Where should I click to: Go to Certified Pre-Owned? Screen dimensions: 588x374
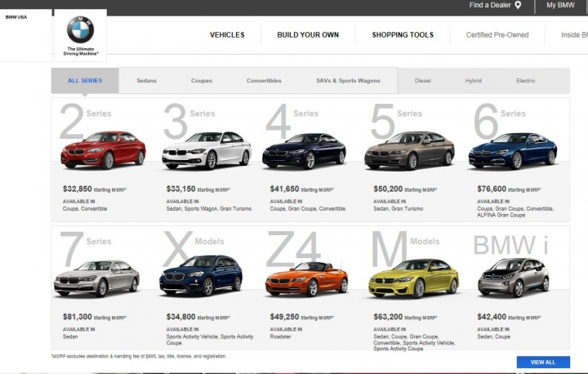coord(497,35)
